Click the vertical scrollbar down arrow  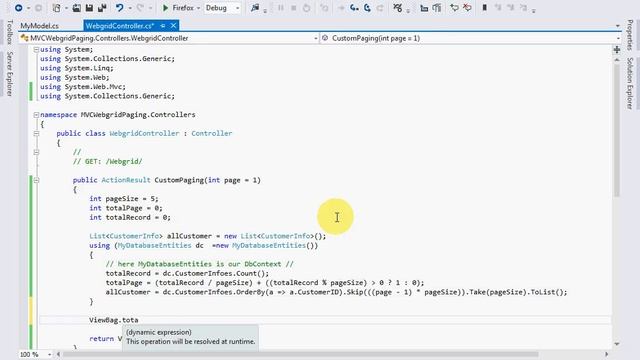617,344
